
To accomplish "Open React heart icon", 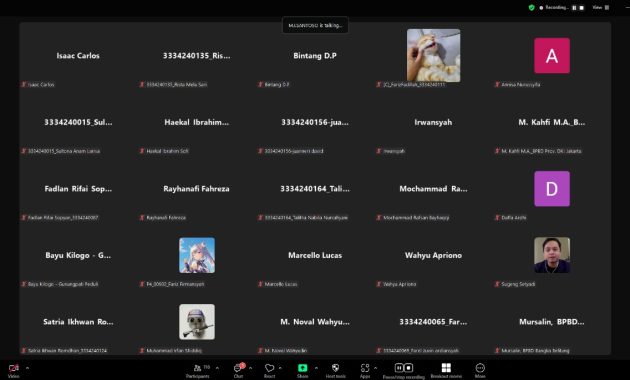I will [x=269, y=368].
